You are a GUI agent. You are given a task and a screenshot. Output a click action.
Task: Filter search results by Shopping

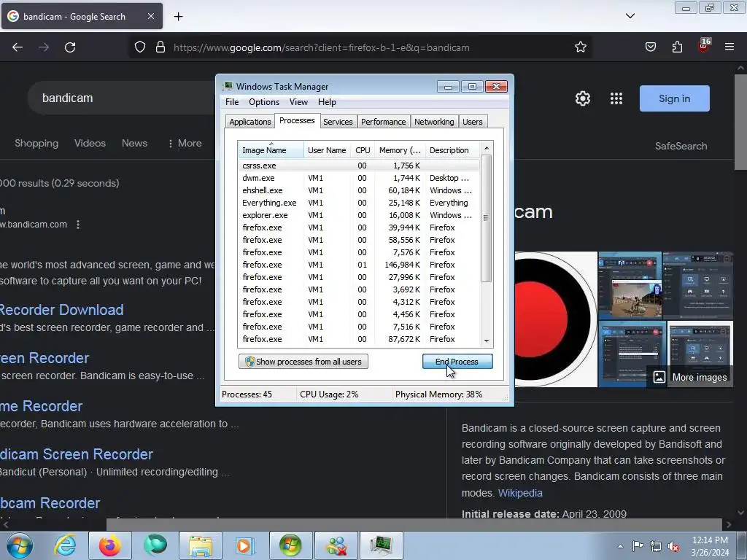point(36,144)
